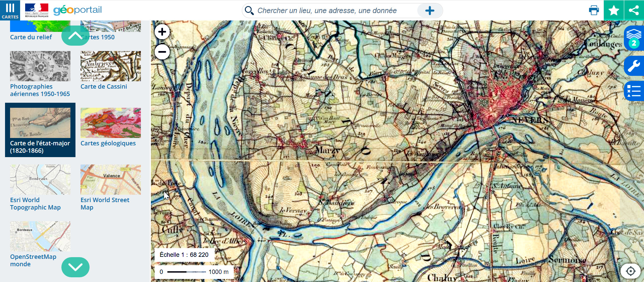Click Marzy label on the map

(327, 150)
